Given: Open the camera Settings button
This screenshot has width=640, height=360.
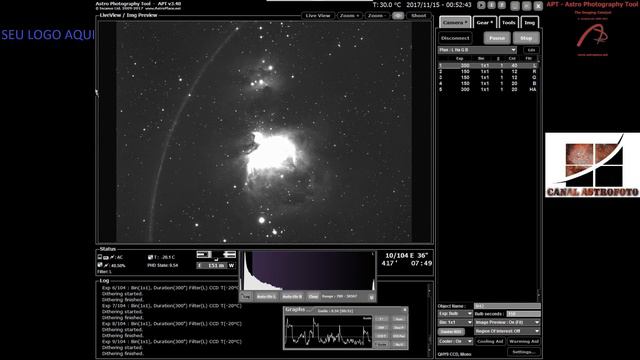Looking at the screenshot, I should (524, 351).
